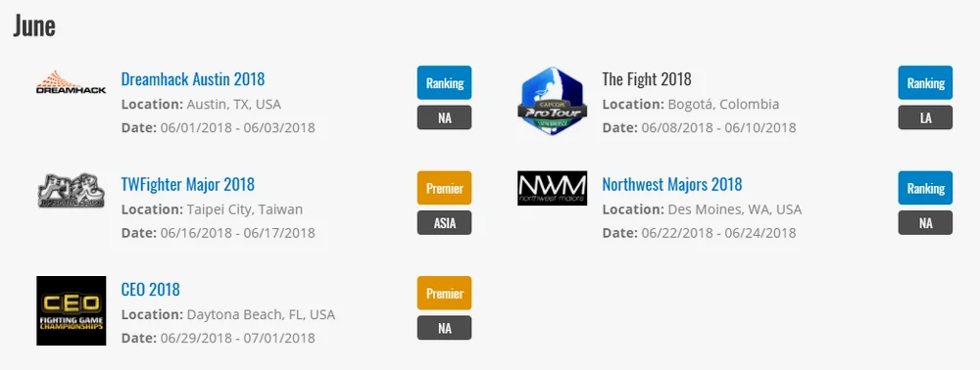
Task: Click the Capcom Pro Tour logo
Action: point(552,101)
